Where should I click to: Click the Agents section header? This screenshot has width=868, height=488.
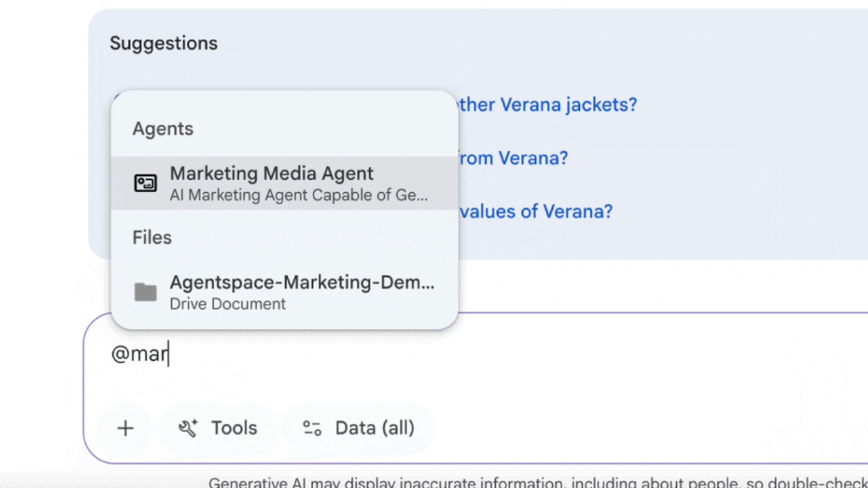click(x=163, y=129)
